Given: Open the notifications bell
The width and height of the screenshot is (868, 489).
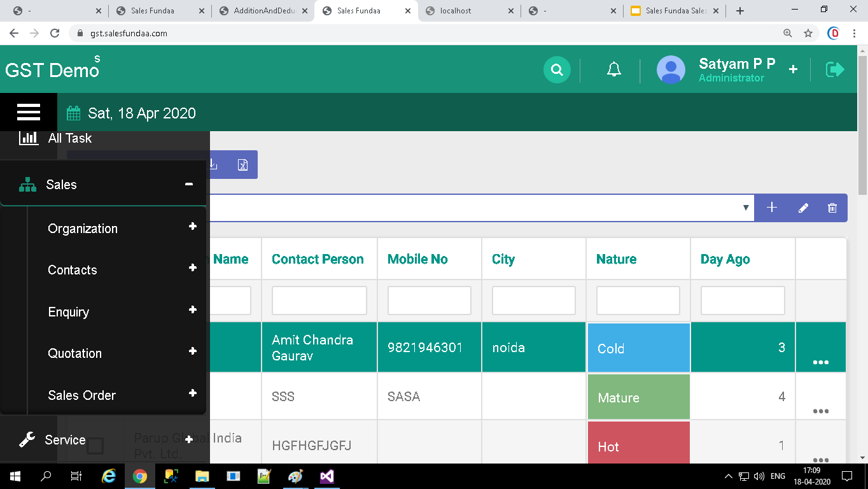Looking at the screenshot, I should [613, 70].
